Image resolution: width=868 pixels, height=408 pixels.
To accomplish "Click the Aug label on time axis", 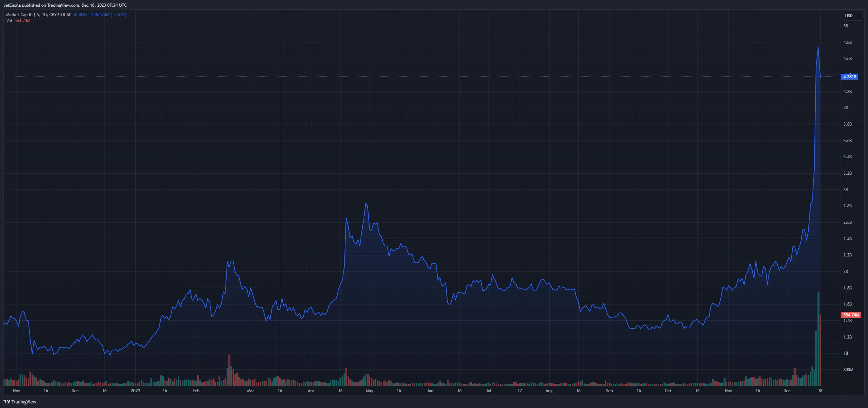I will point(549,390).
